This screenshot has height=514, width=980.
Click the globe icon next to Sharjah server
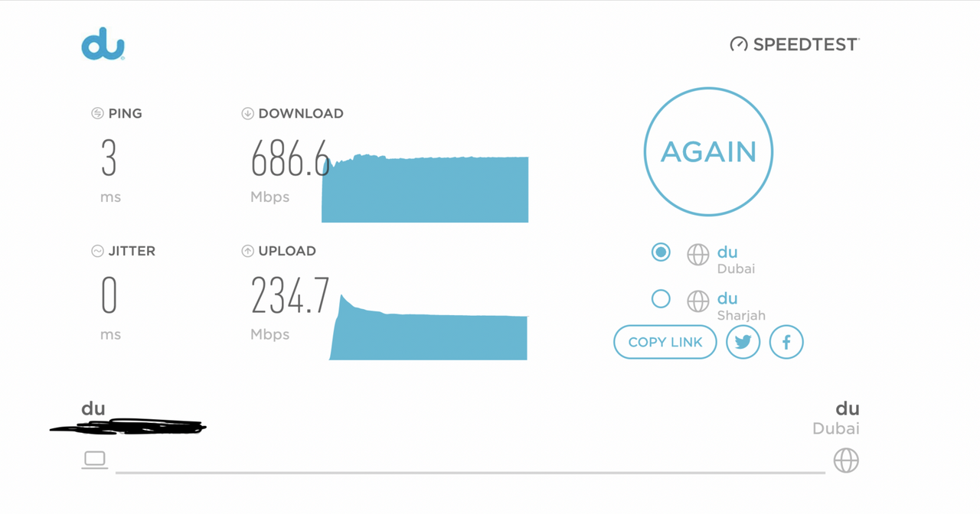coord(697,301)
